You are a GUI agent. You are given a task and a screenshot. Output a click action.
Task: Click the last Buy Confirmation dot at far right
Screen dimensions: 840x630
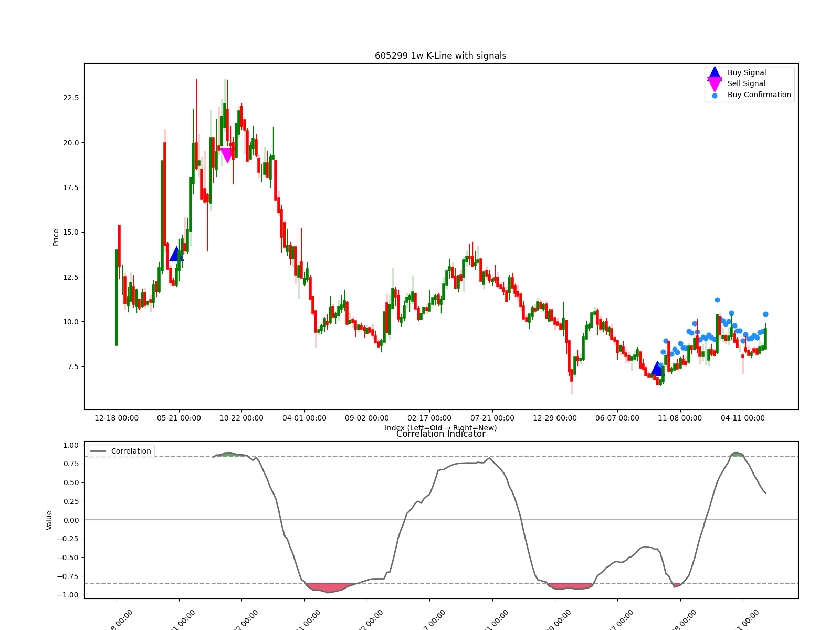click(765, 314)
